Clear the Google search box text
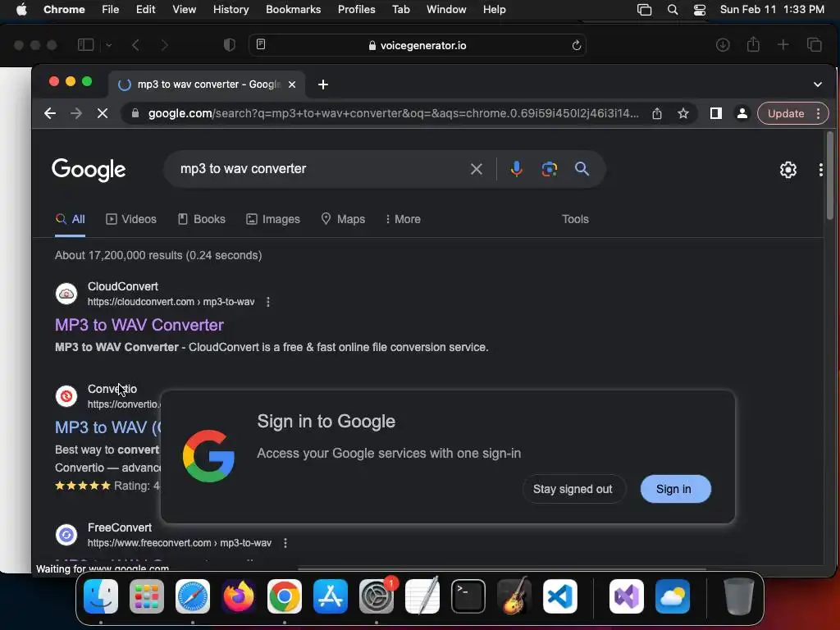 (477, 169)
